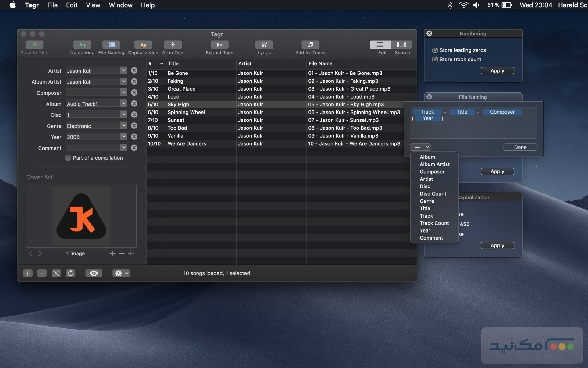Click Apply in the Numbering panel

point(497,70)
